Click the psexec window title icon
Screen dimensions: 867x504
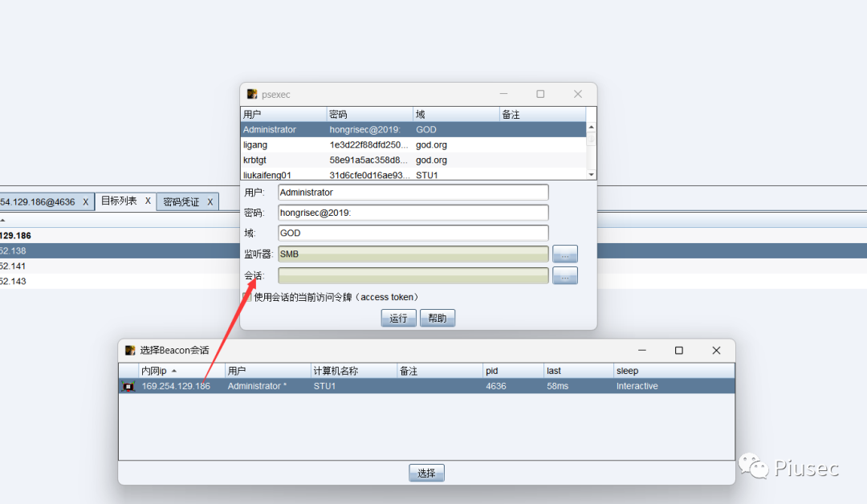click(x=251, y=94)
